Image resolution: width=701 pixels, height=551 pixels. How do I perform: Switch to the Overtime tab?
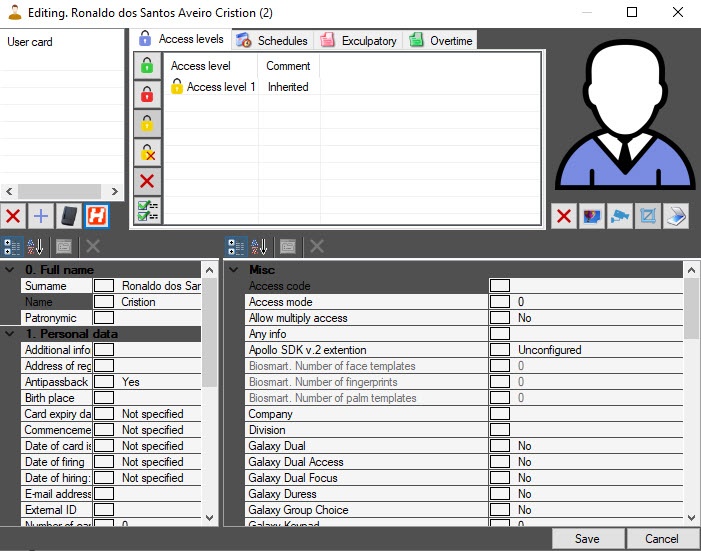click(441, 40)
